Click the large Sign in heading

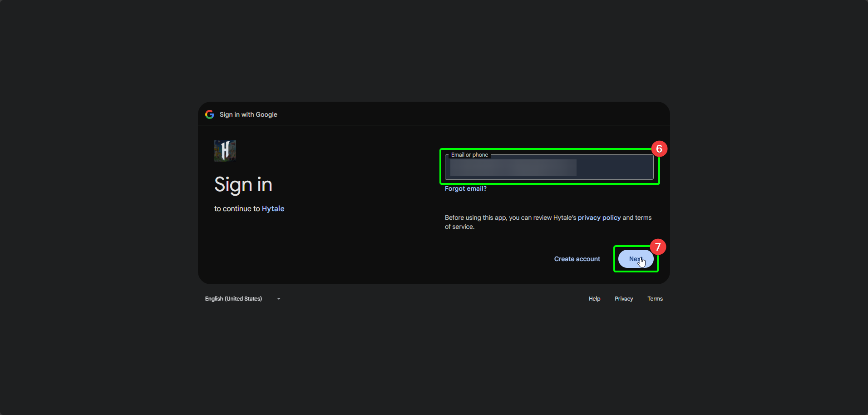point(243,185)
